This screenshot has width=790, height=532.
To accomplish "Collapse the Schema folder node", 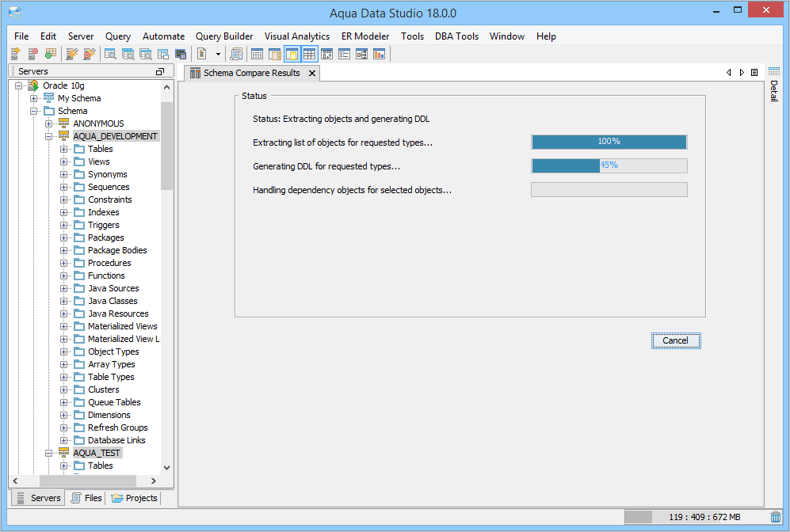I will pos(34,111).
